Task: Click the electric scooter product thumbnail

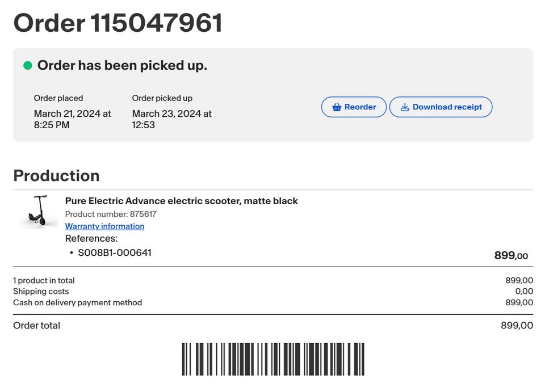Action: pyautogui.click(x=39, y=212)
